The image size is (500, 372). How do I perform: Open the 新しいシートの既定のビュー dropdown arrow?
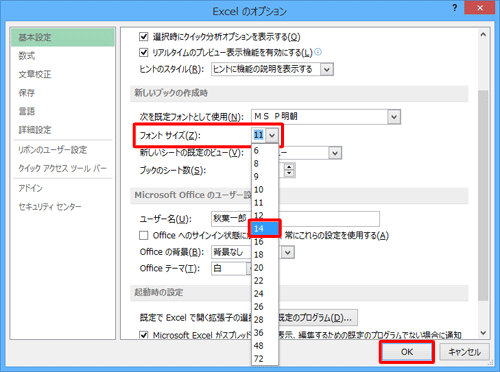click(x=335, y=153)
